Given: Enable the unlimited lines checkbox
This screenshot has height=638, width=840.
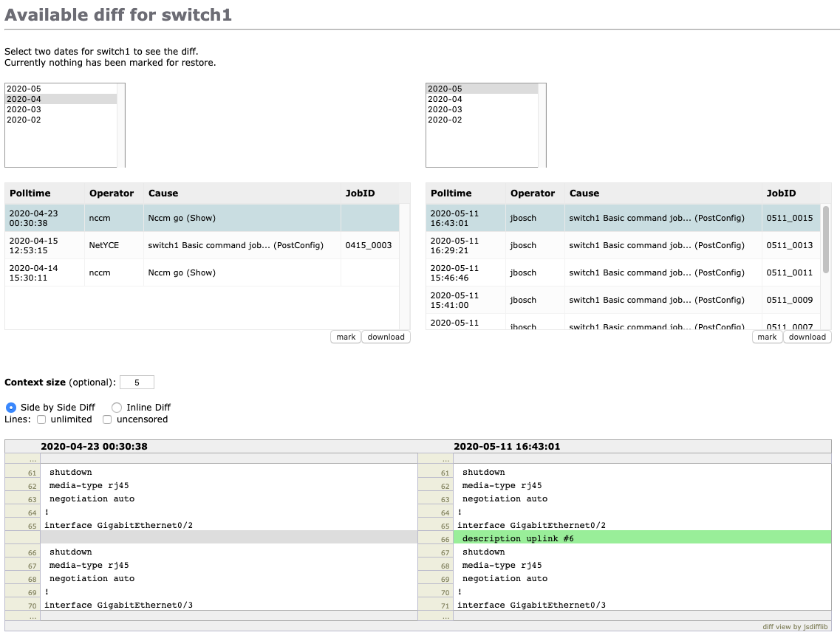Looking at the screenshot, I should coord(41,419).
